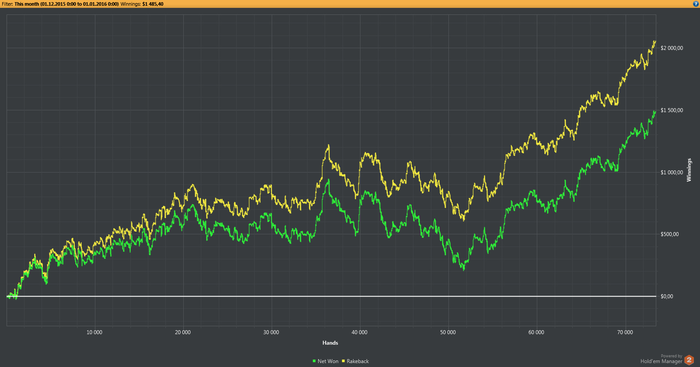This screenshot has height=367, width=700.
Task: Click the '30 000' hands axis label
Action: [x=271, y=332]
